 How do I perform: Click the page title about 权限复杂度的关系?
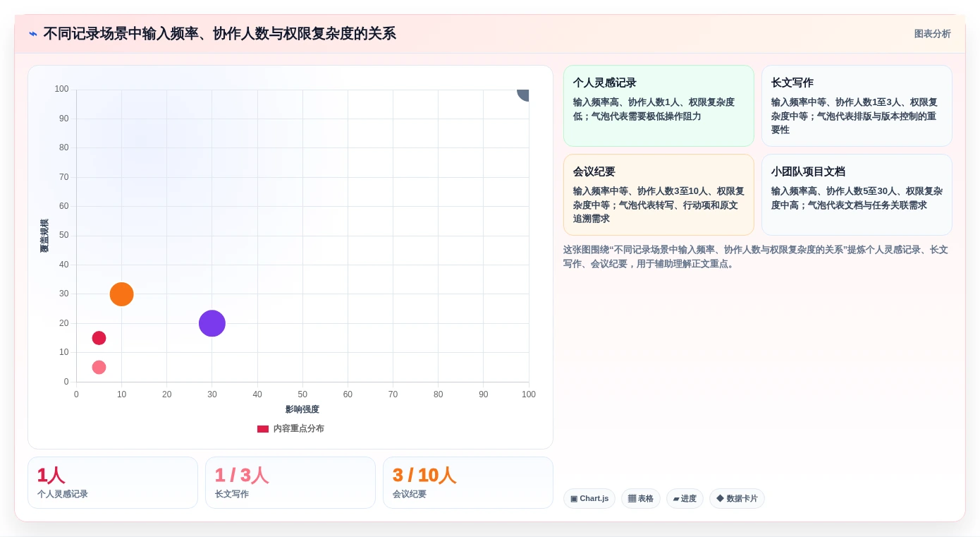[x=219, y=34]
